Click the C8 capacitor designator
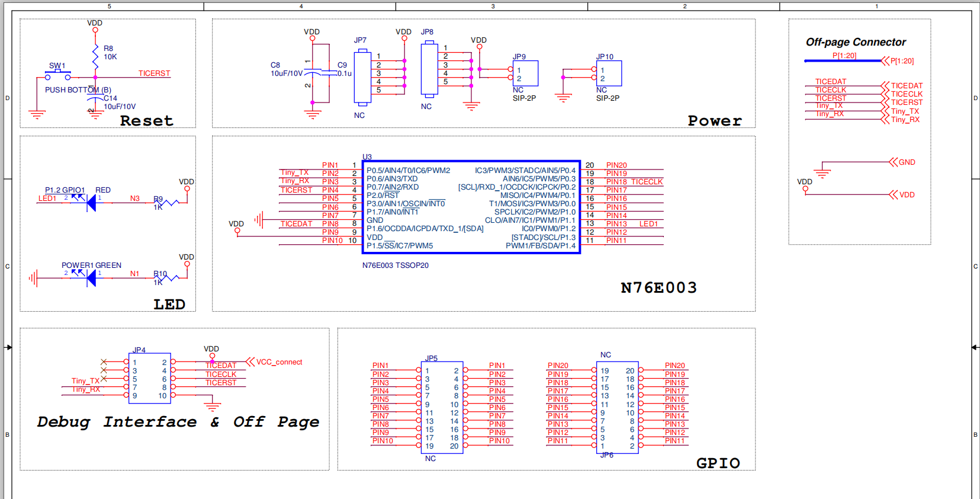980x499 pixels. [275, 65]
